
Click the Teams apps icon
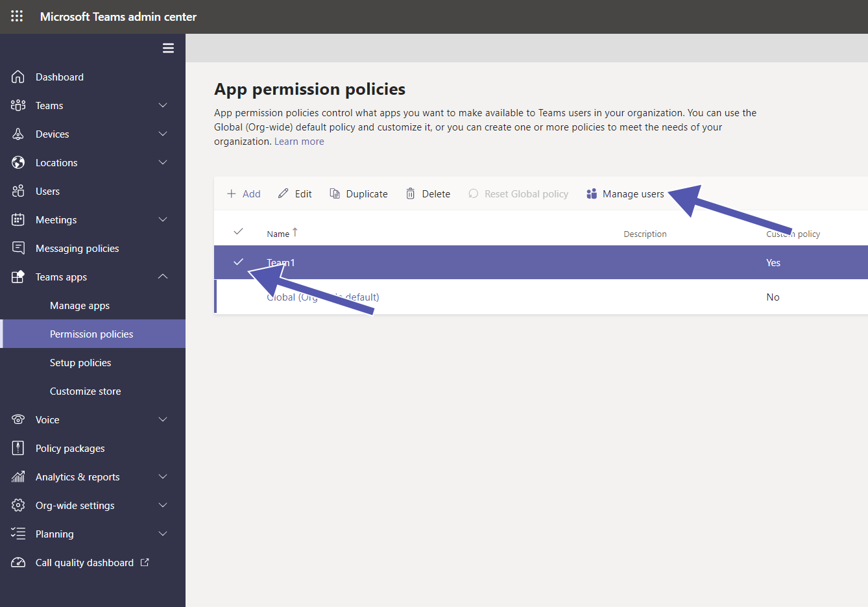tap(18, 277)
